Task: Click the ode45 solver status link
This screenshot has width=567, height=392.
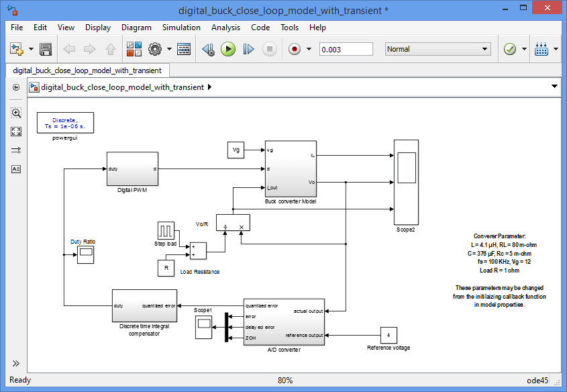Action: pyautogui.click(x=537, y=380)
